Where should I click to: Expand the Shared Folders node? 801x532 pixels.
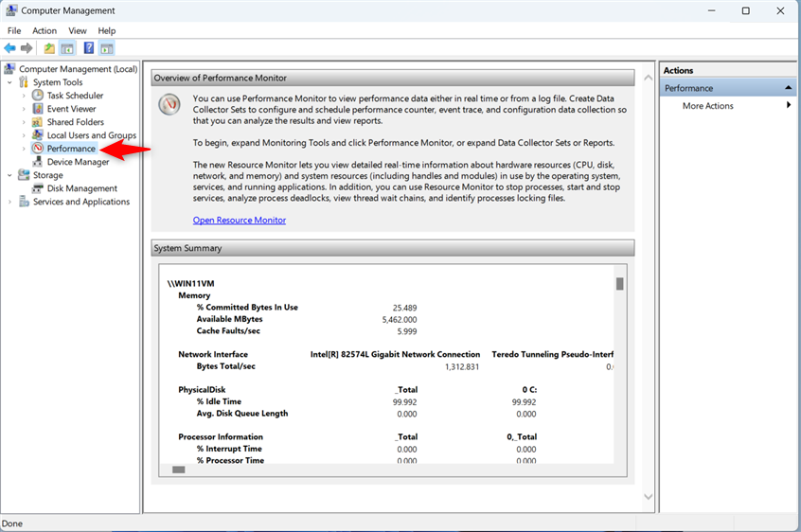click(24, 122)
